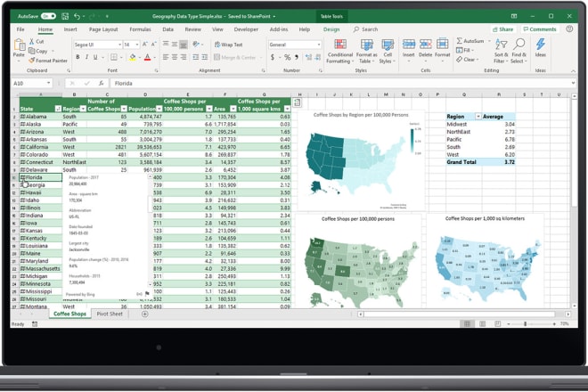Open the Segoe UI font name dropdown

pos(119,45)
